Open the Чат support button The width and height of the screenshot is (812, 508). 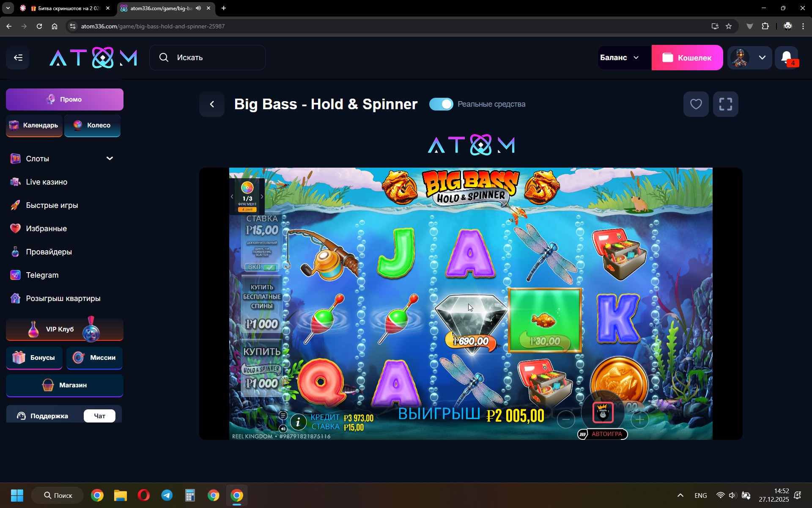tap(99, 416)
